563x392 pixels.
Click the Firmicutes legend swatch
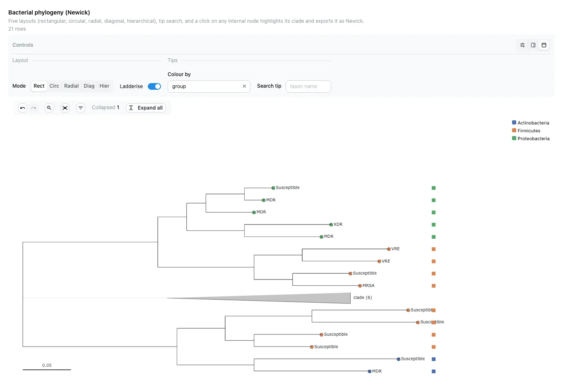pos(514,131)
